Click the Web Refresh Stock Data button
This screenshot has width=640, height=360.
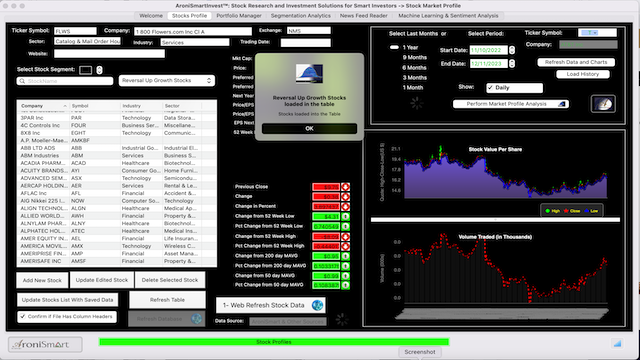point(271,305)
